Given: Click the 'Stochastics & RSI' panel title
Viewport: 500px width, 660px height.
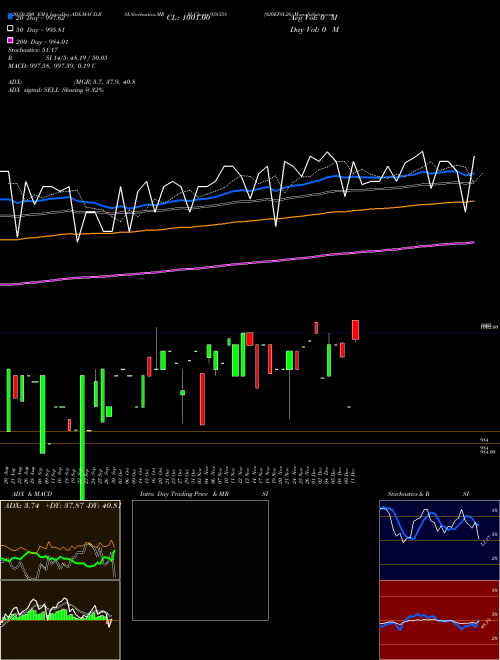Looking at the screenshot, I should 428,494.
